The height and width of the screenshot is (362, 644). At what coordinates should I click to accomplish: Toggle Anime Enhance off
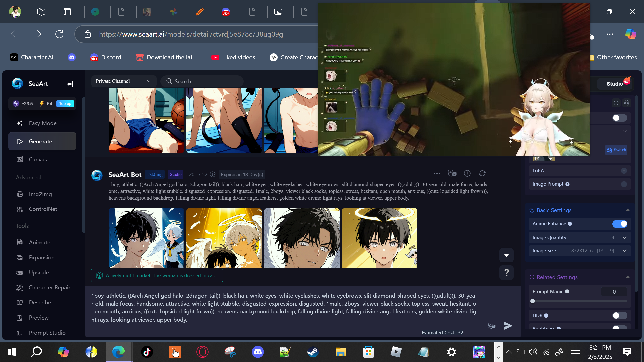point(620,224)
